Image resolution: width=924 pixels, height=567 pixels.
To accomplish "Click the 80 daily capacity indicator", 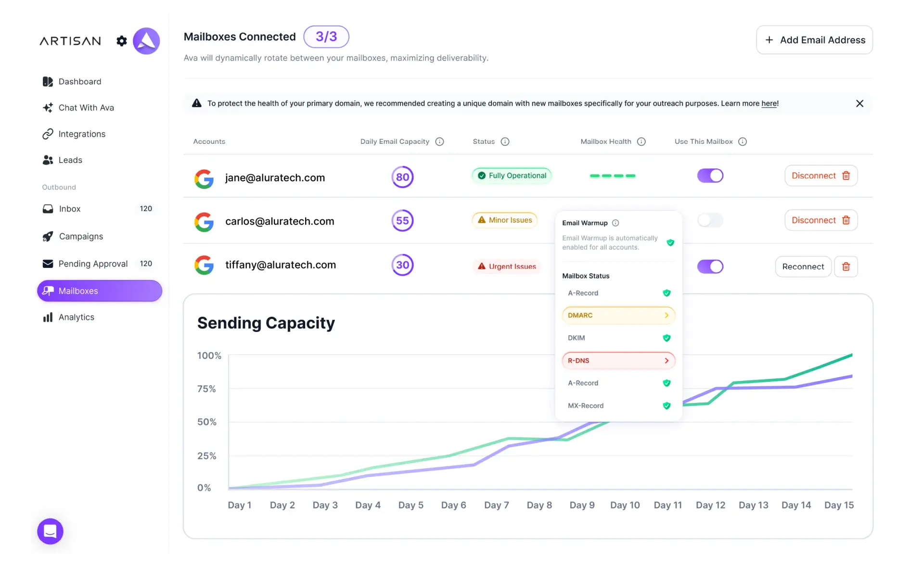I will point(402,177).
